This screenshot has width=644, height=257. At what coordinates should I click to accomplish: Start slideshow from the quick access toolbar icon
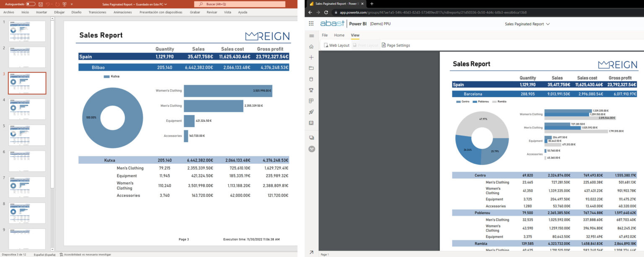pyautogui.click(x=65, y=4)
